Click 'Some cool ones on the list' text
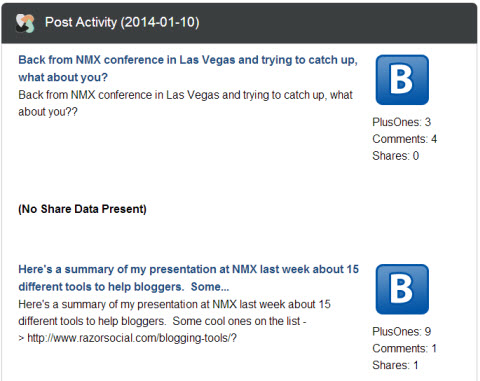Screen dimensions: 480x381 (x=236, y=321)
